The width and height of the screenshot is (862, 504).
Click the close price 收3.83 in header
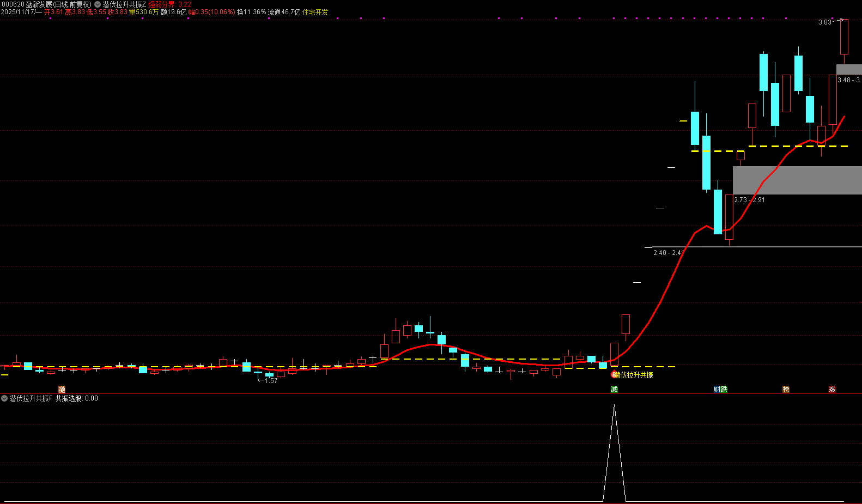118,12
